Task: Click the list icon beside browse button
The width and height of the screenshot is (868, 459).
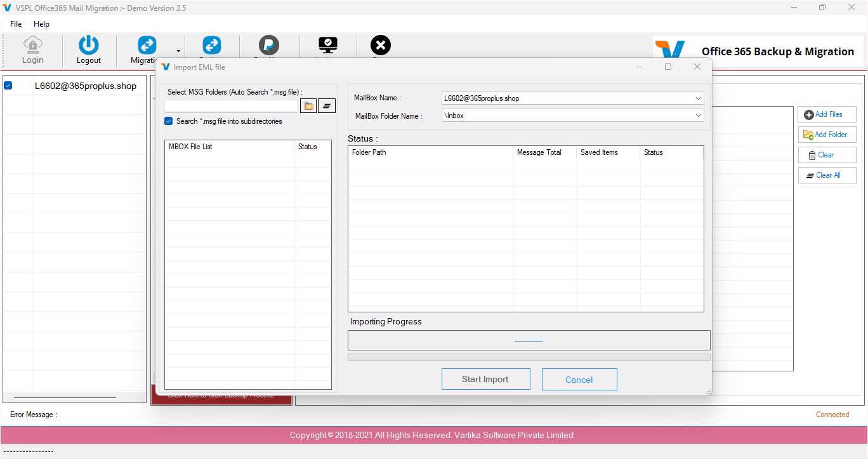Action: coord(327,106)
